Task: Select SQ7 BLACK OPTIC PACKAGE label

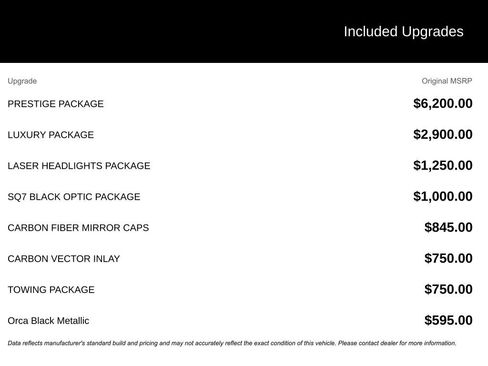Action: [x=74, y=197]
